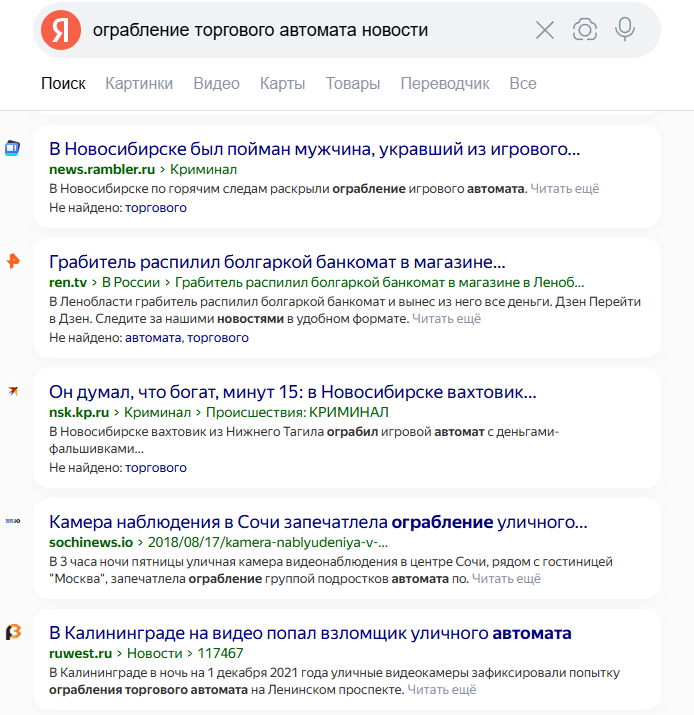Image resolution: width=694 pixels, height=715 pixels.
Task: Click the Yandex logo icon
Action: (x=61, y=30)
